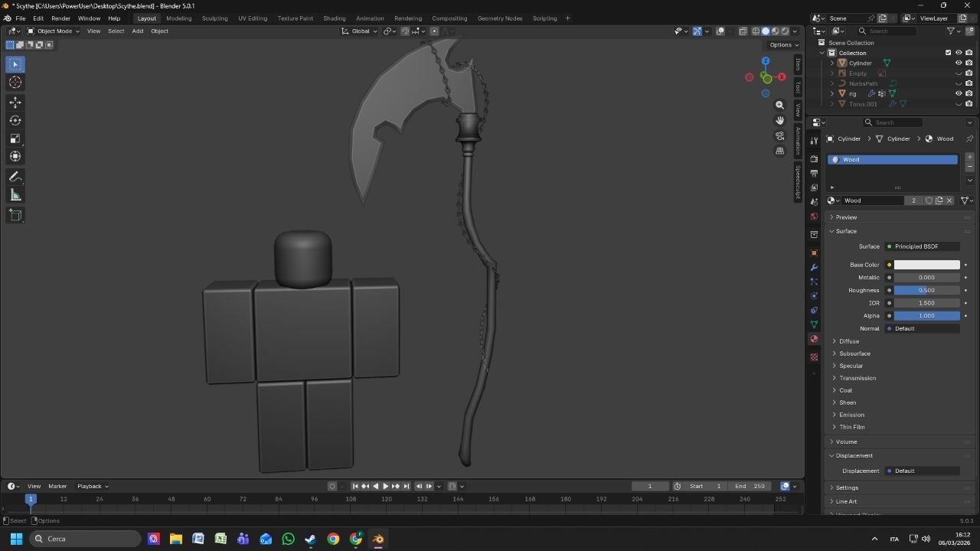Expand the Cylinder item in the outliner
The height and width of the screenshot is (551, 980).
coord(831,63)
